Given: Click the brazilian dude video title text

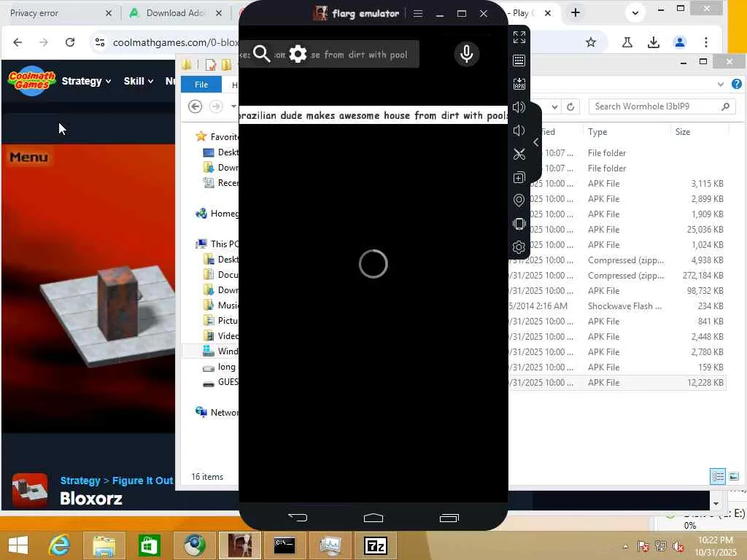Looking at the screenshot, I should click(373, 115).
